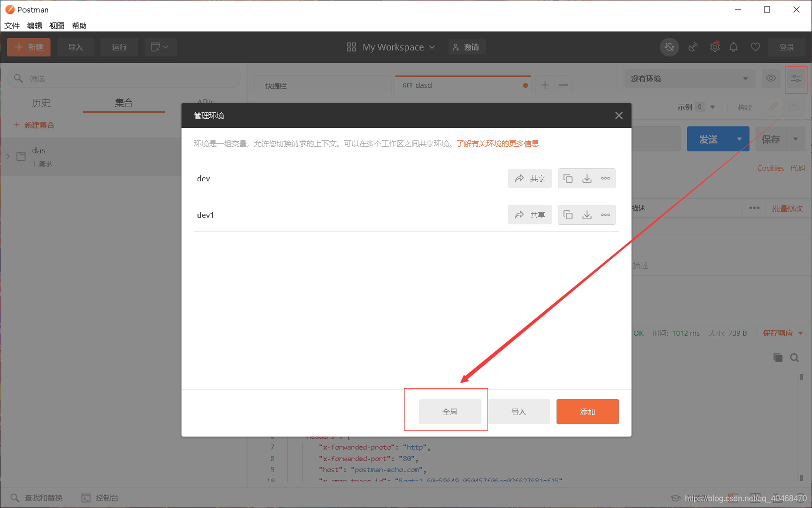Screen dimensions: 812x508
Task: Toggle the environment quick look eye
Action: [x=771, y=78]
